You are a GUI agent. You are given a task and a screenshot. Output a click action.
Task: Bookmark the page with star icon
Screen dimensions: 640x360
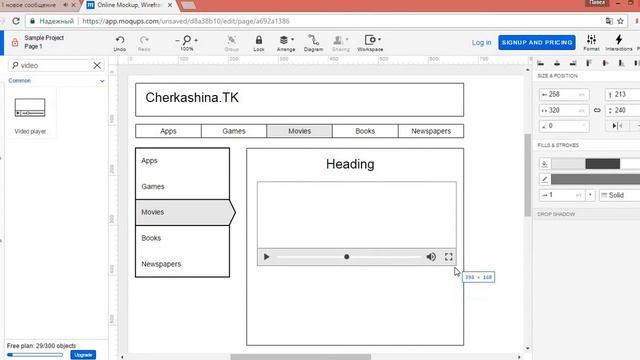620,21
